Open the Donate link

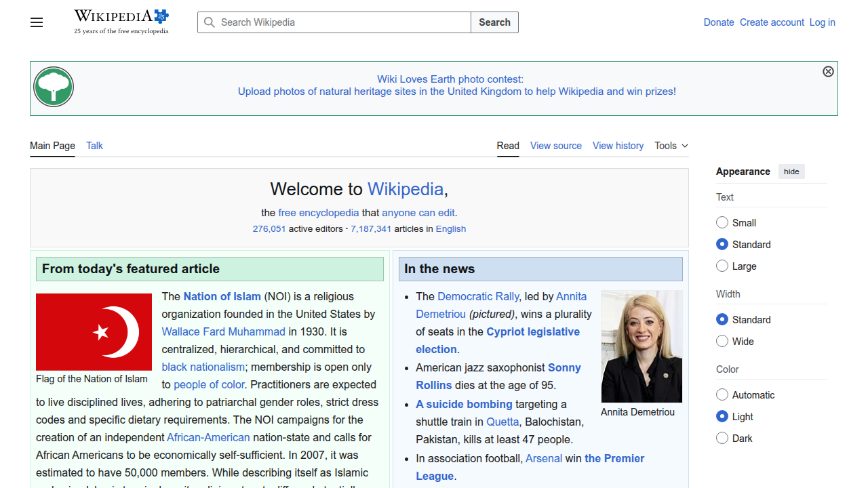pyautogui.click(x=719, y=22)
